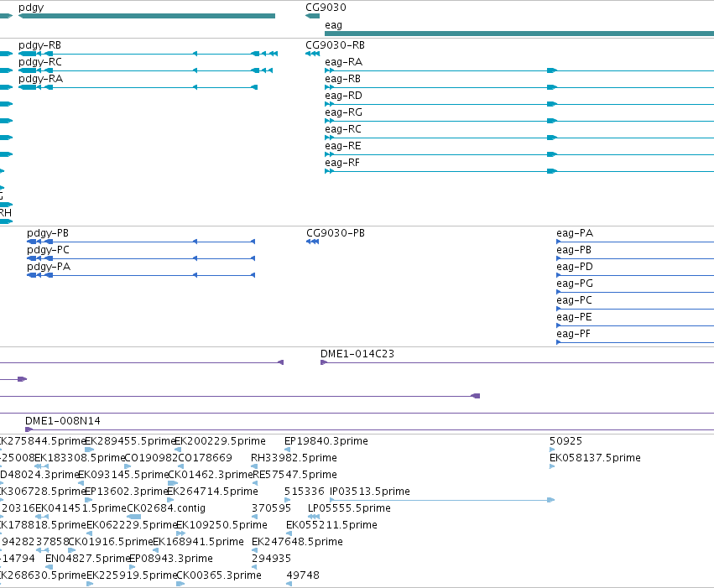Click the eag-RC transcript label

(343, 129)
